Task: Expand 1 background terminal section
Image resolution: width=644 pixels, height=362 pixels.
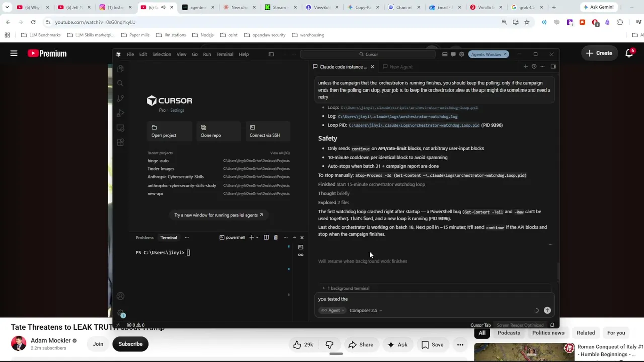Action: (346, 288)
